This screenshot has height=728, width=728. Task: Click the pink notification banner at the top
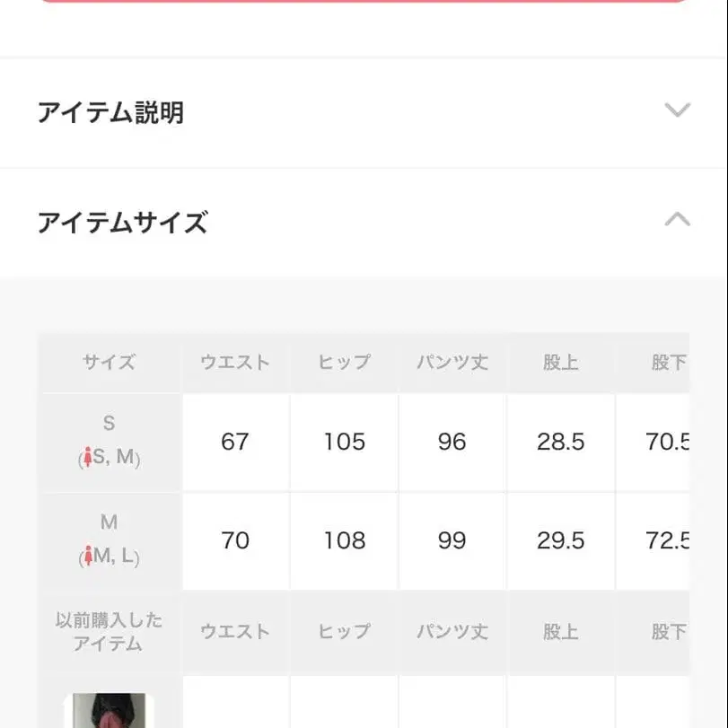[x=364, y=7]
